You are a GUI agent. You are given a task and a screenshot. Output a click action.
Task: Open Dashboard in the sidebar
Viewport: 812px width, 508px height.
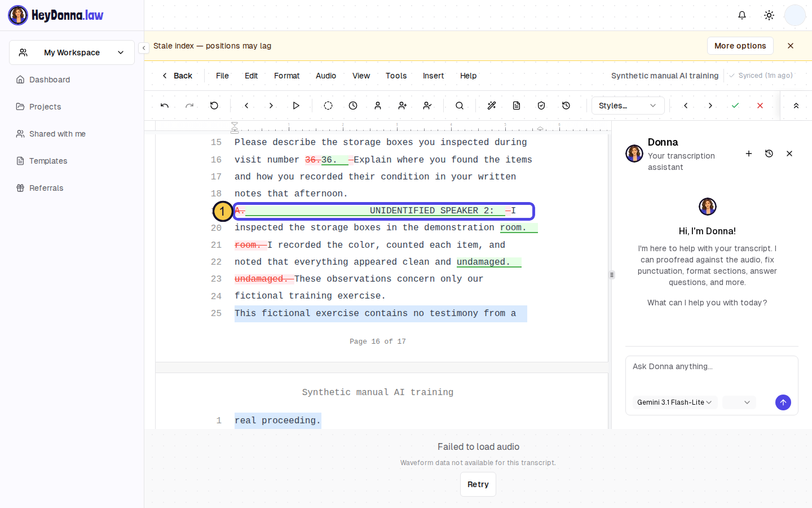coord(50,80)
